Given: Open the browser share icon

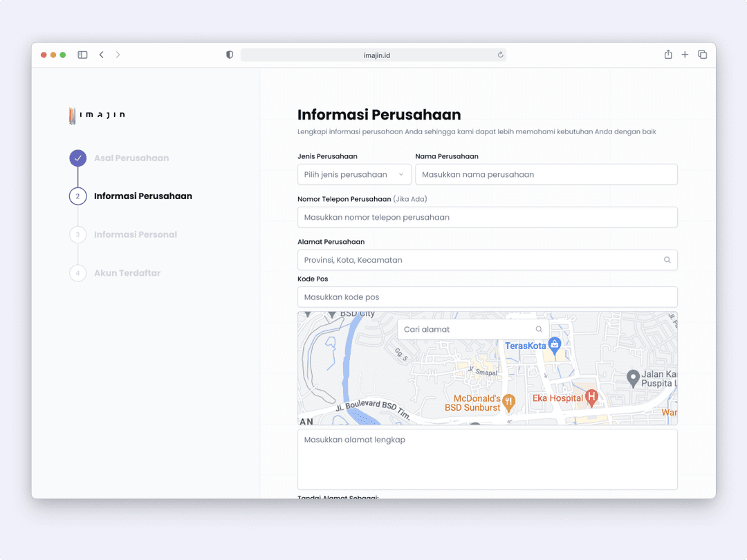Looking at the screenshot, I should pyautogui.click(x=668, y=55).
